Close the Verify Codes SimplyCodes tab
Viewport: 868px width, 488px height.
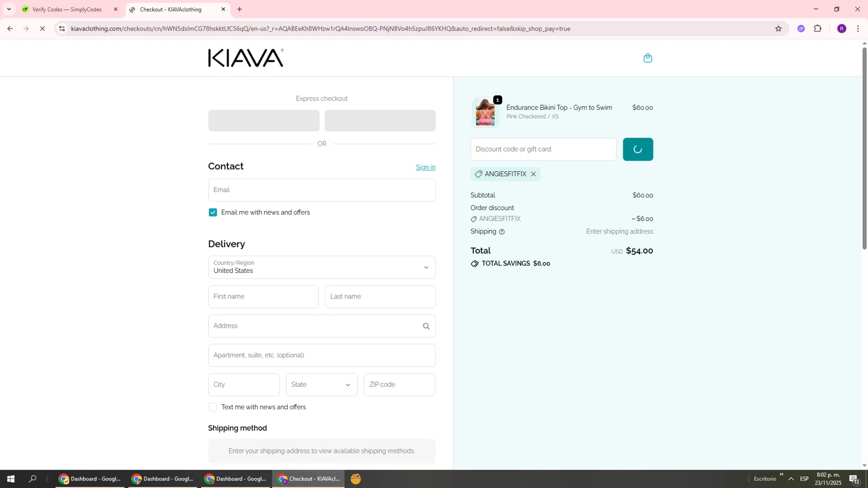[116, 9]
